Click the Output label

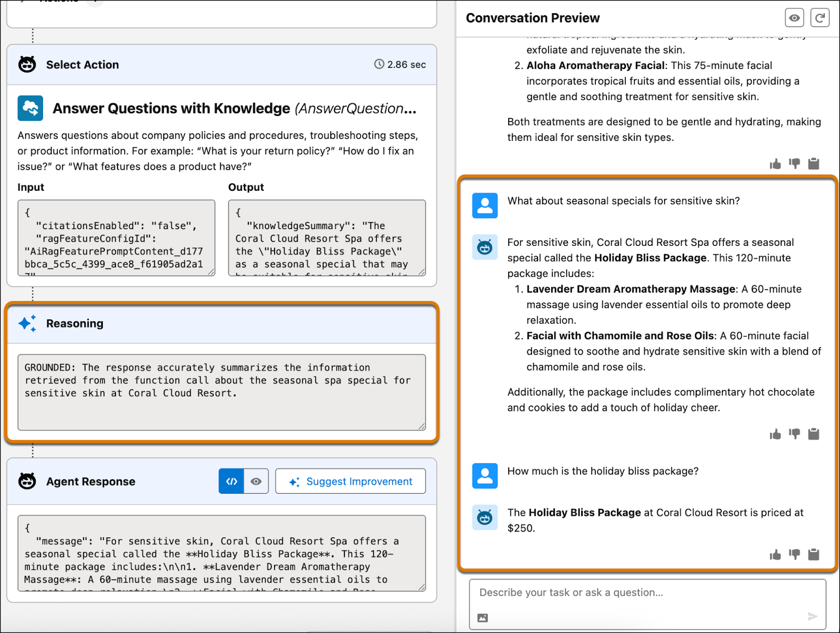246,187
